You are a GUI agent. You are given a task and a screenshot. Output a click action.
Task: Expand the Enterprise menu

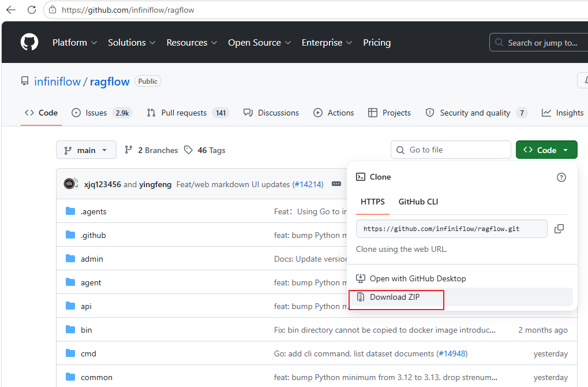click(x=327, y=42)
